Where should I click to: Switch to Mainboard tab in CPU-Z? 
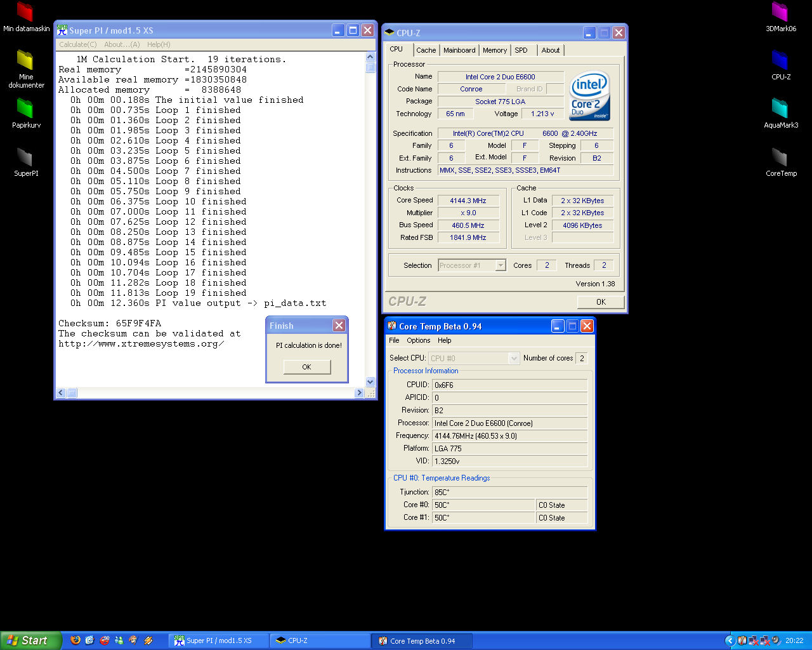(x=459, y=50)
